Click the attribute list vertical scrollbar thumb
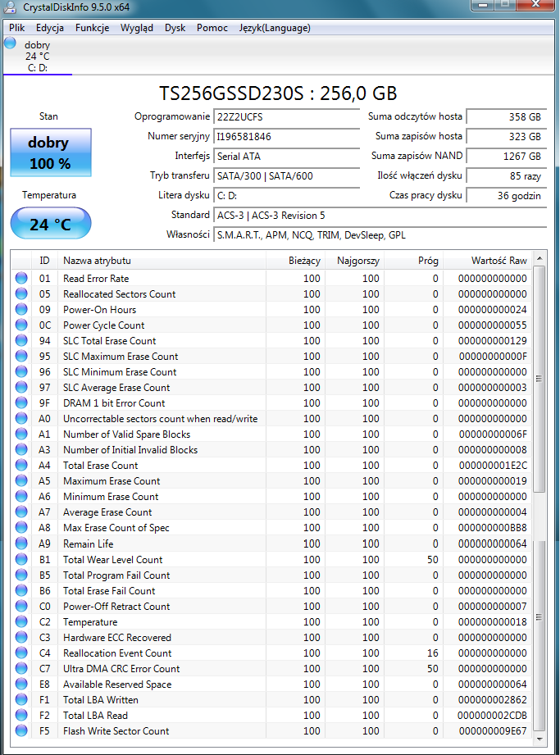 pos(540,379)
